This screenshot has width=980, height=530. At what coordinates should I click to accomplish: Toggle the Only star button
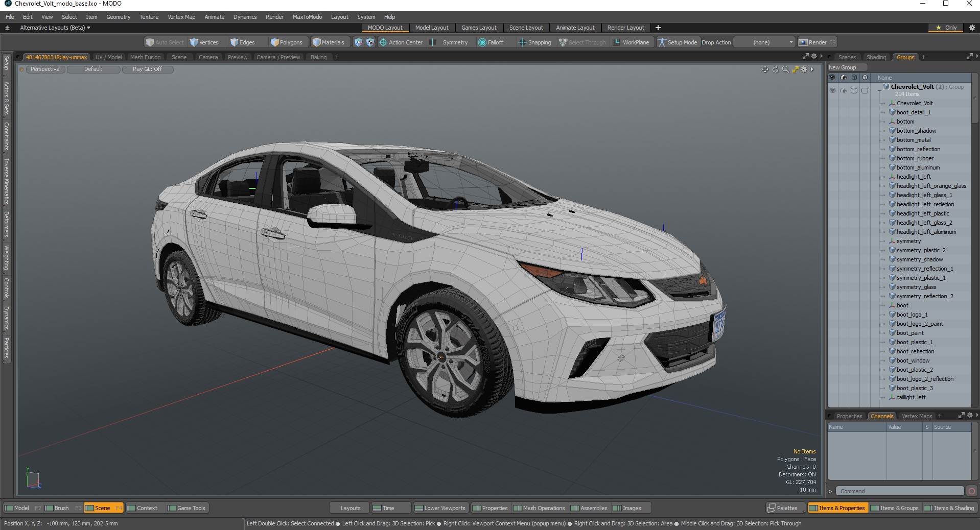point(946,28)
